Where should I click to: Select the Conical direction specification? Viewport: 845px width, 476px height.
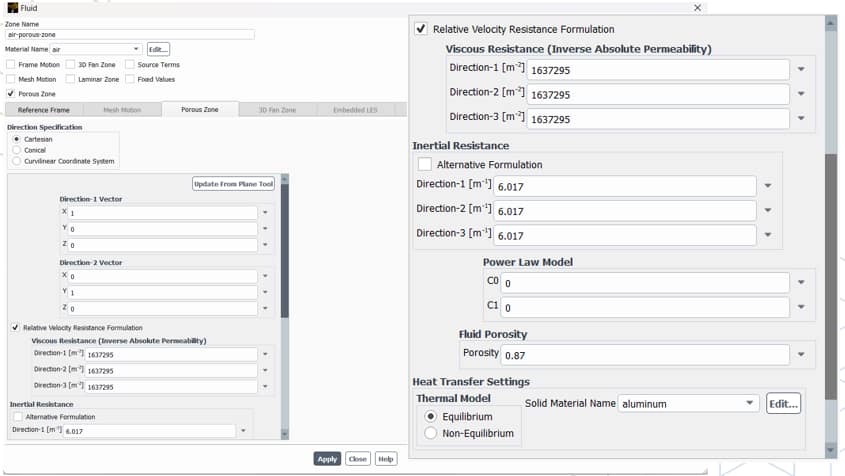click(16, 150)
